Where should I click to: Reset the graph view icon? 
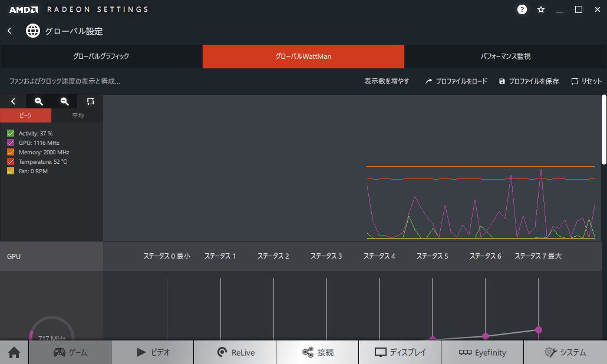pyautogui.click(x=90, y=101)
